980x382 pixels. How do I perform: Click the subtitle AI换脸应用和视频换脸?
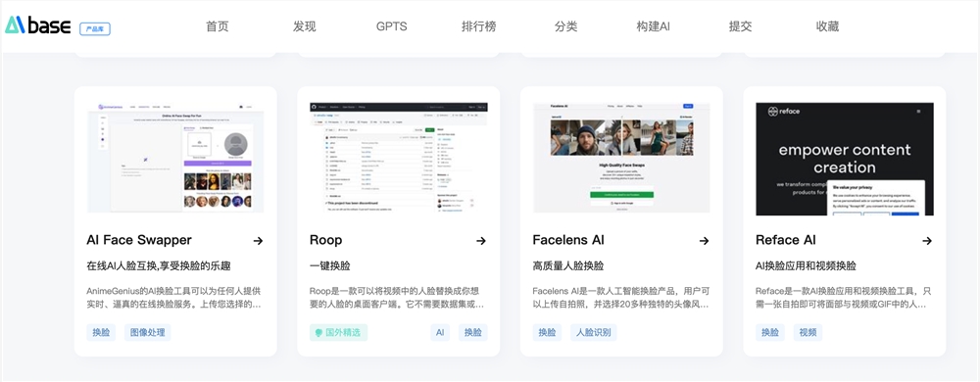click(806, 265)
